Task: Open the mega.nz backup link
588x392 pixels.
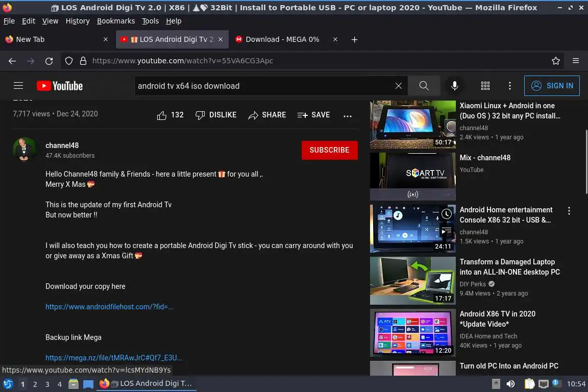Action: (x=114, y=358)
